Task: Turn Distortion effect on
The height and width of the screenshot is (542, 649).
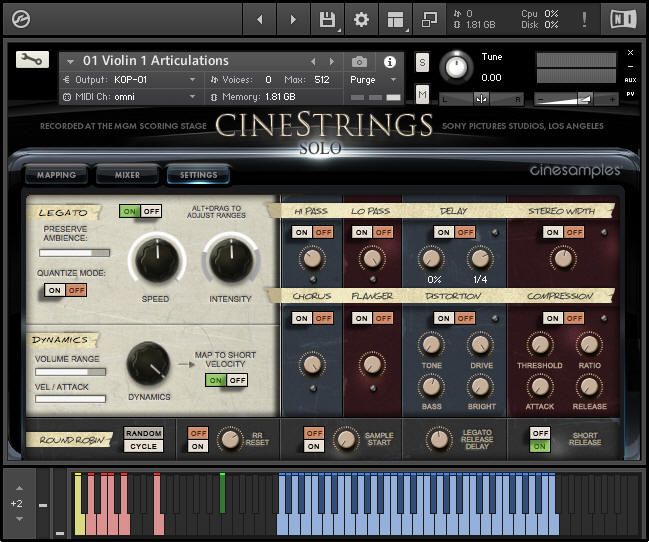Action: pos(444,318)
